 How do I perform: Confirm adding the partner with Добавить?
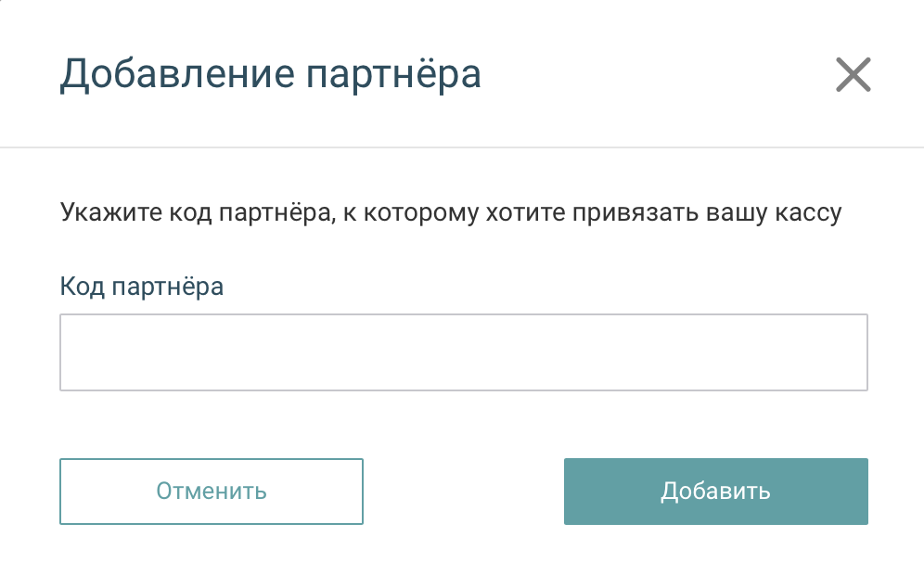(715, 492)
